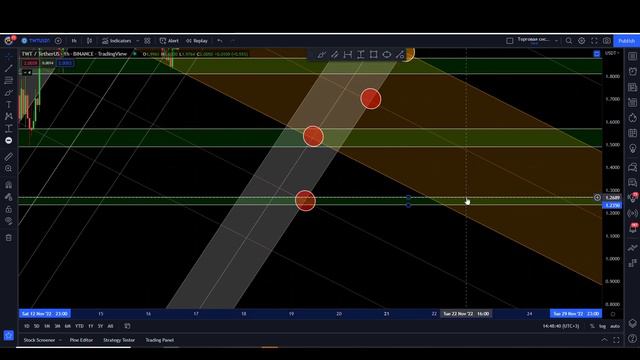Image resolution: width=640 pixels, height=360 pixels.
Task: Select the Measure ruler tool
Action: click(9, 157)
